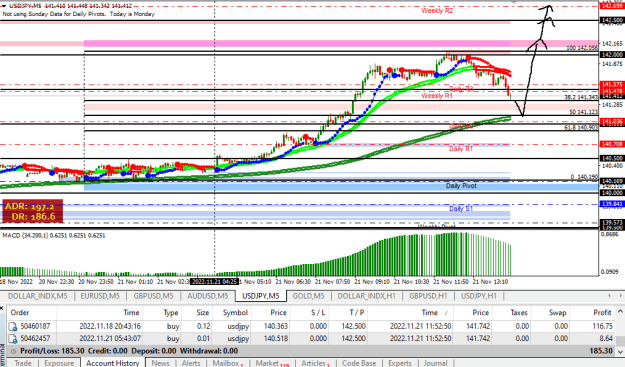Switch to the Alerts tab
This screenshot has height=367, width=625.
191,363
